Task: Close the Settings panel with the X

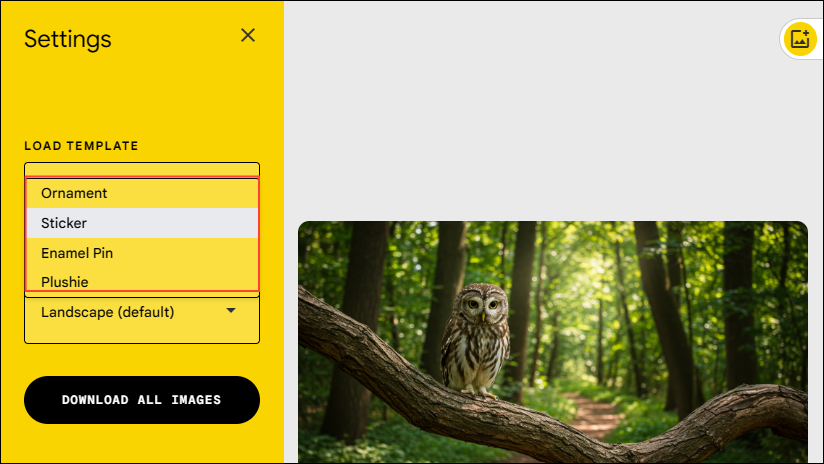Action: (x=248, y=35)
